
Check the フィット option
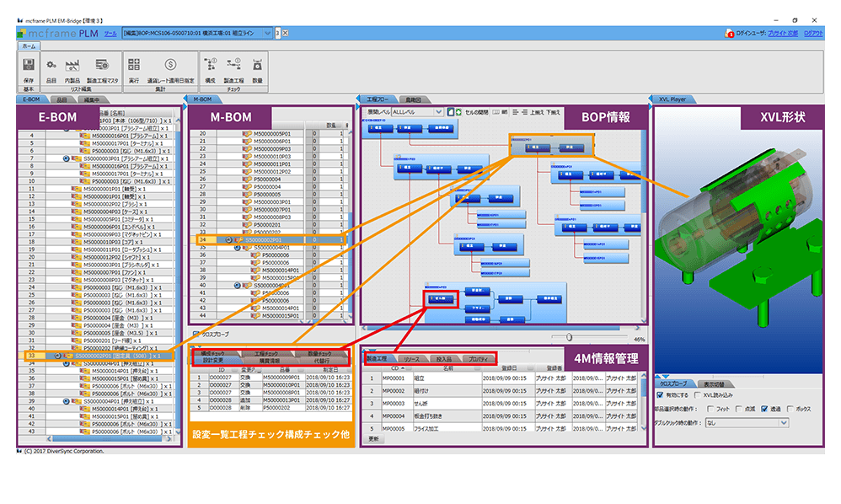710,409
